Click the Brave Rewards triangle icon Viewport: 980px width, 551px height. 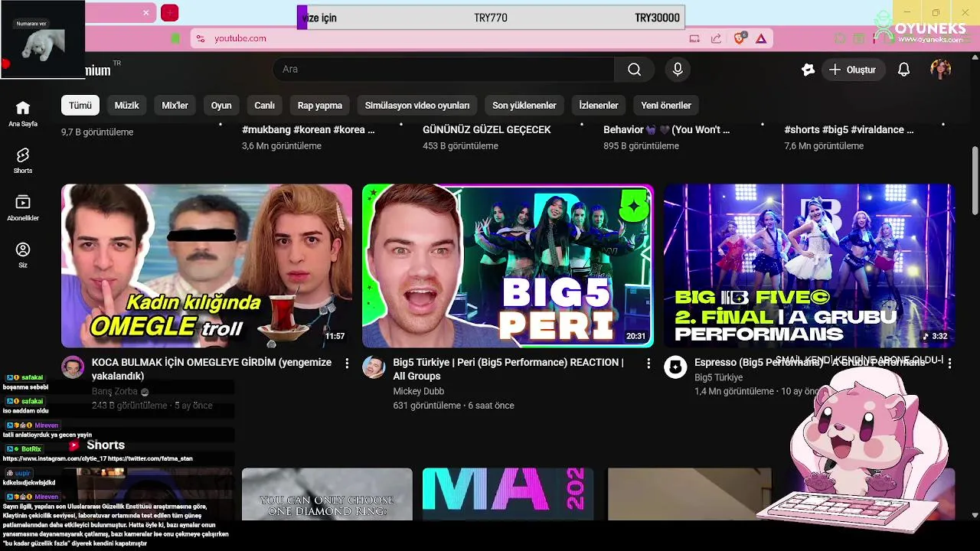[x=761, y=38]
